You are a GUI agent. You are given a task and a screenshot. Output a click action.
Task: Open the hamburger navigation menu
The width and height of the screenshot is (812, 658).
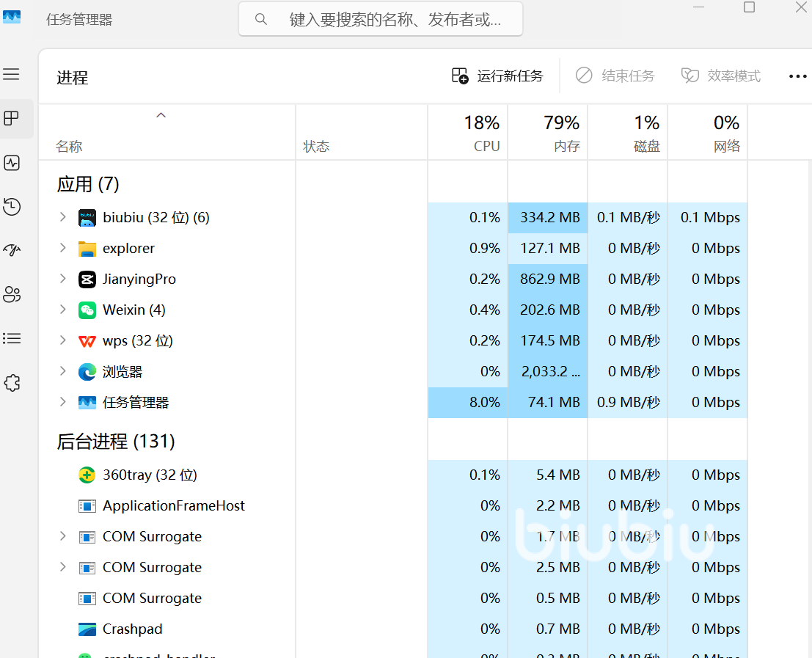click(x=12, y=74)
